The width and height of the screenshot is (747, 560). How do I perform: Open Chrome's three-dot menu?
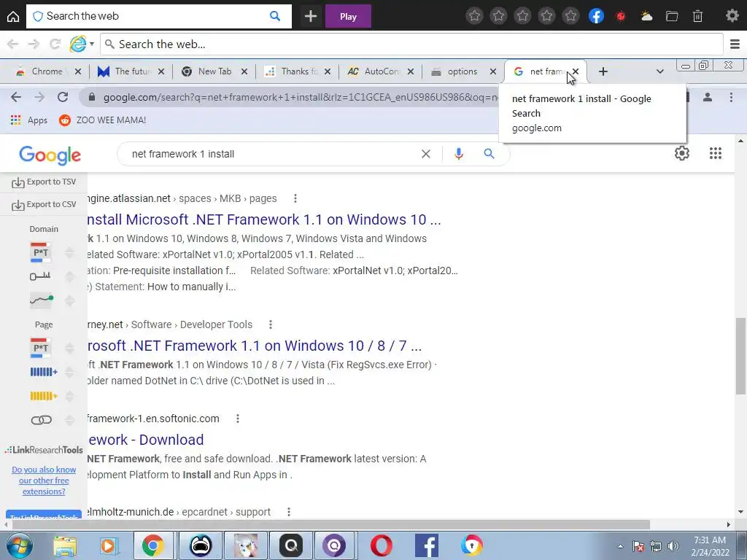click(x=731, y=97)
